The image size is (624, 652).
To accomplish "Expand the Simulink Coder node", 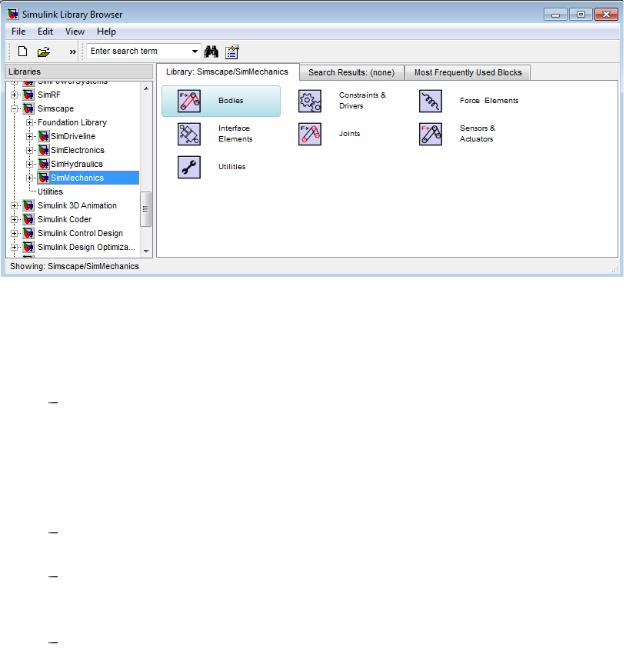I will (x=15, y=219).
